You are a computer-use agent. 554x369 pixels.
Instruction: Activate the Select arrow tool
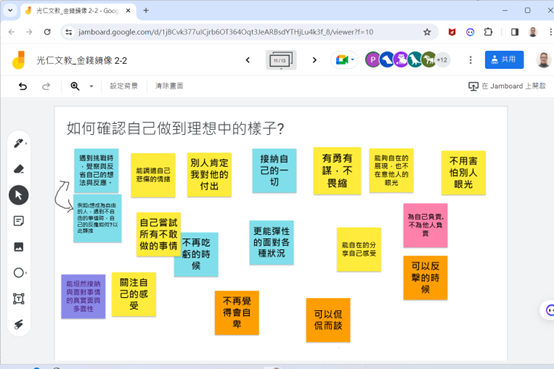coord(19,195)
